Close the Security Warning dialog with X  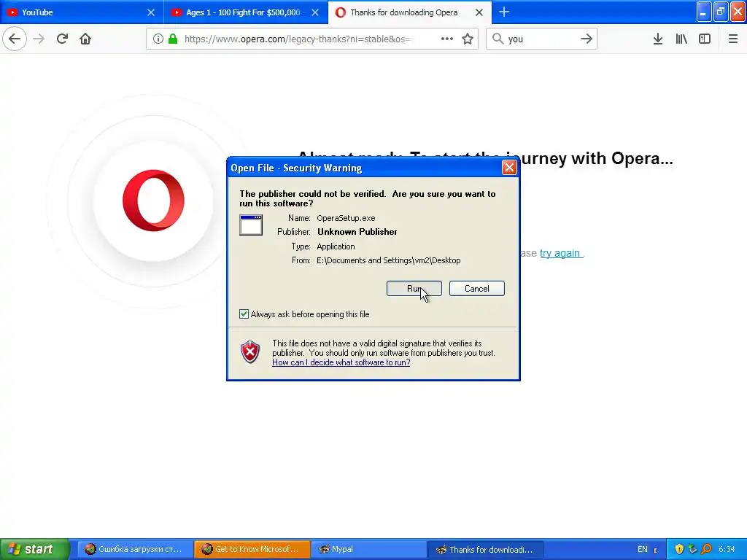(509, 167)
